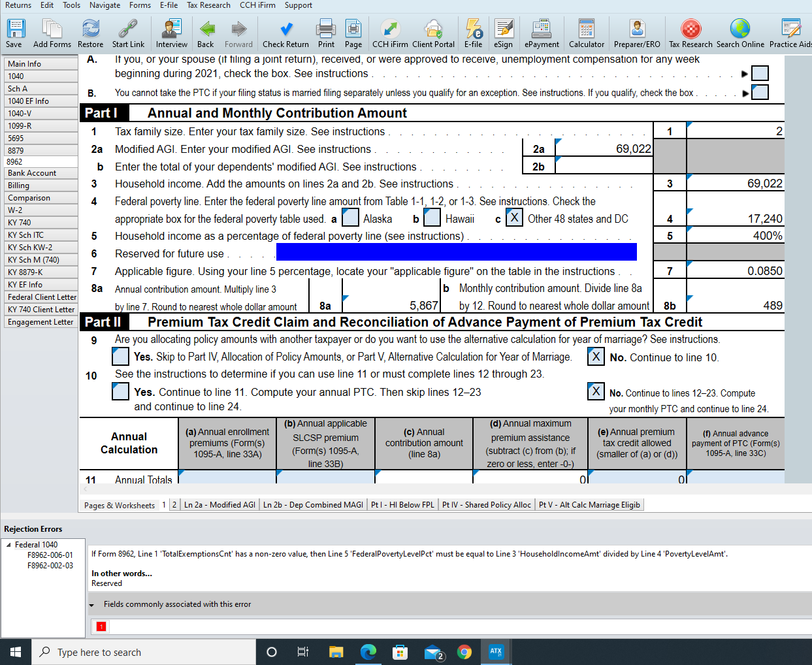
Task: Click line 5 poverty percentage field
Action: coord(735,235)
